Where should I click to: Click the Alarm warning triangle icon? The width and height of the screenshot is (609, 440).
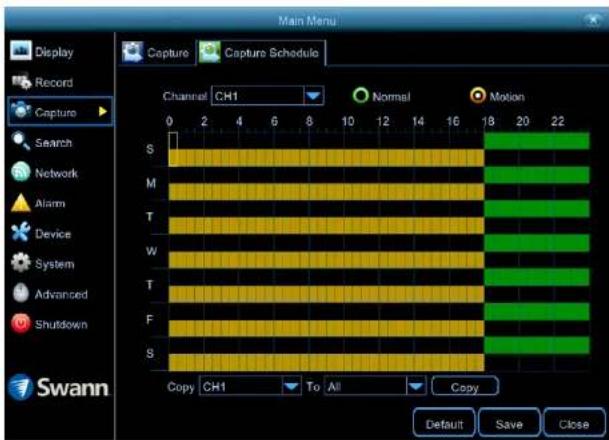coord(21,203)
